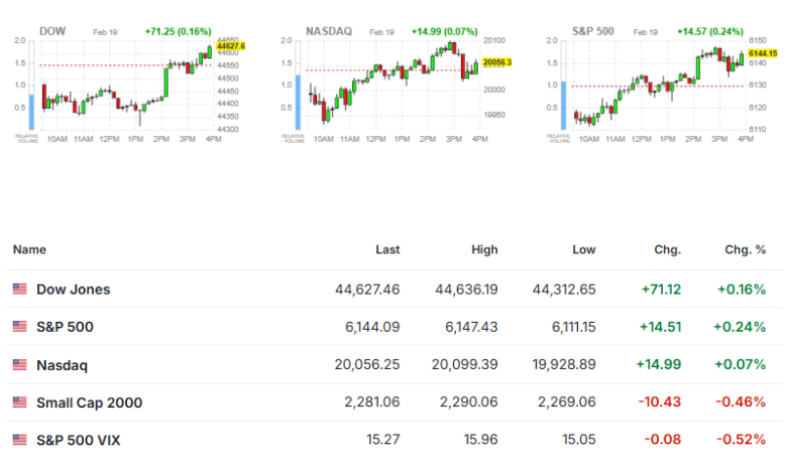
Task: Select Small Cap 2000 percent change -0.46%
Action: (740, 402)
